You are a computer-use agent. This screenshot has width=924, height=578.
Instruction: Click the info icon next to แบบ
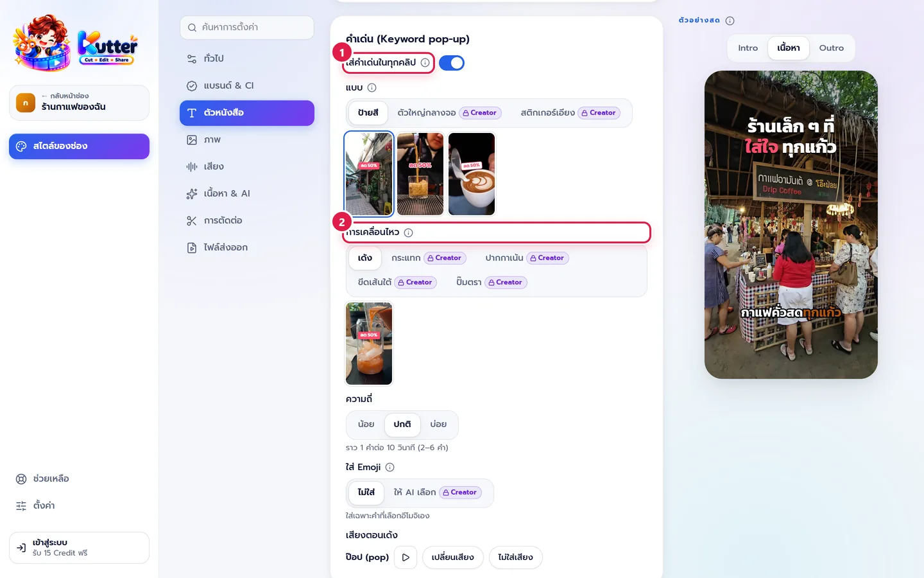point(372,87)
